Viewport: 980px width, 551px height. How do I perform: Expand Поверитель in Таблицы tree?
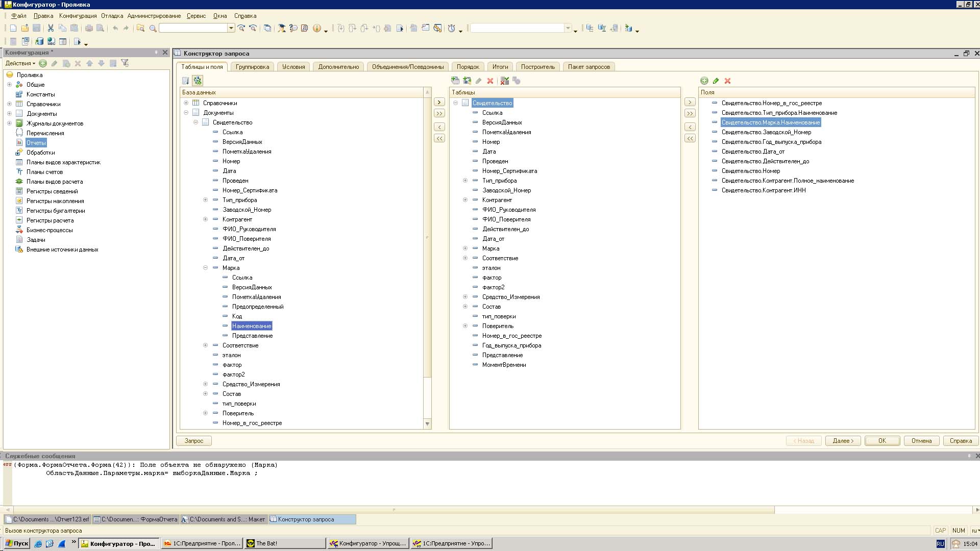click(465, 326)
